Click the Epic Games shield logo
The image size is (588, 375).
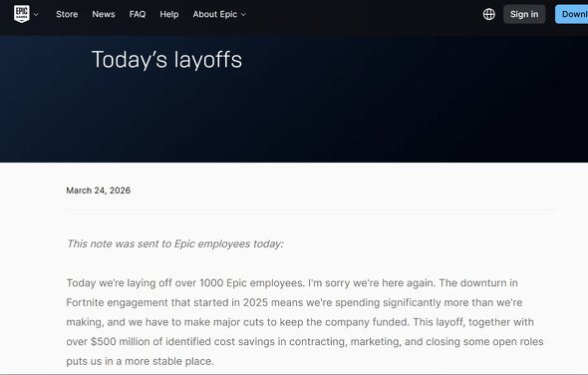click(x=22, y=14)
